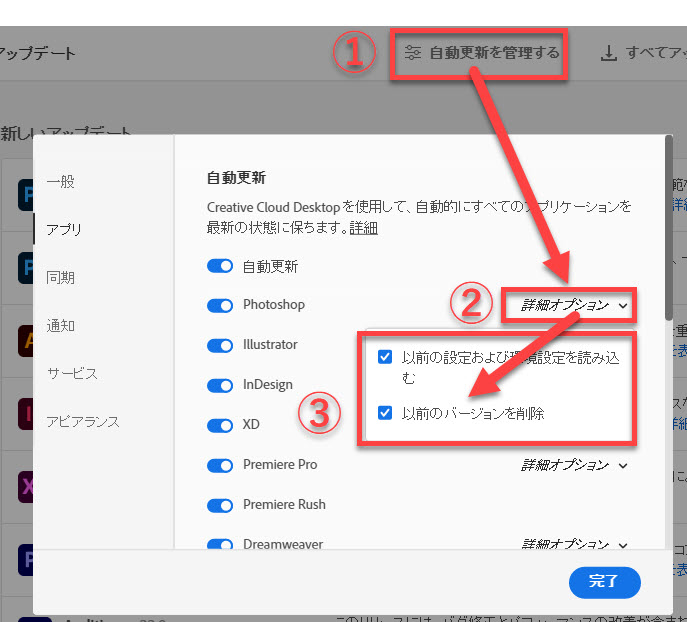Image resolution: width=687 pixels, height=622 pixels.
Task: Open the アピアランス settings tab
Action: click(x=83, y=422)
